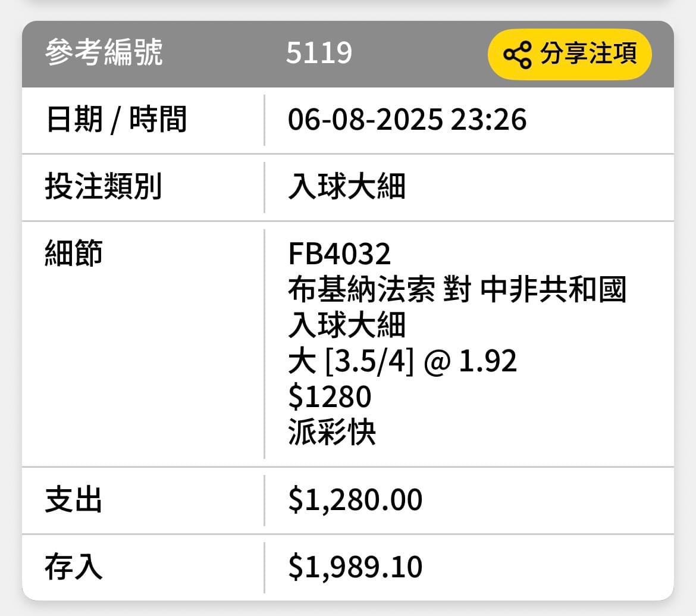Select odds line 大 [3.5/4] @ 1.92
The image size is (696, 616).
click(x=403, y=361)
